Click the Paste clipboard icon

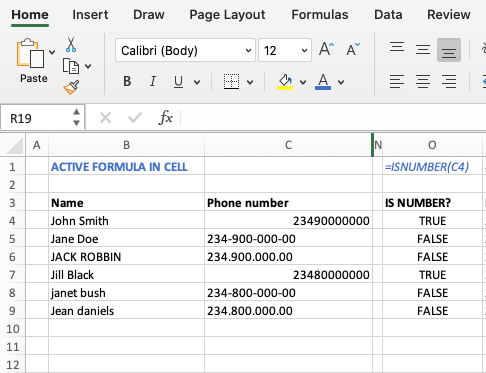pos(30,53)
